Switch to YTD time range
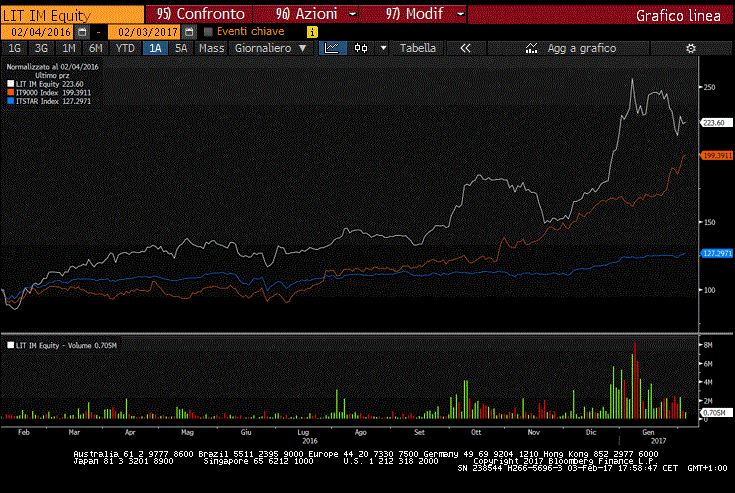The height and width of the screenshot is (493, 735). pos(125,48)
